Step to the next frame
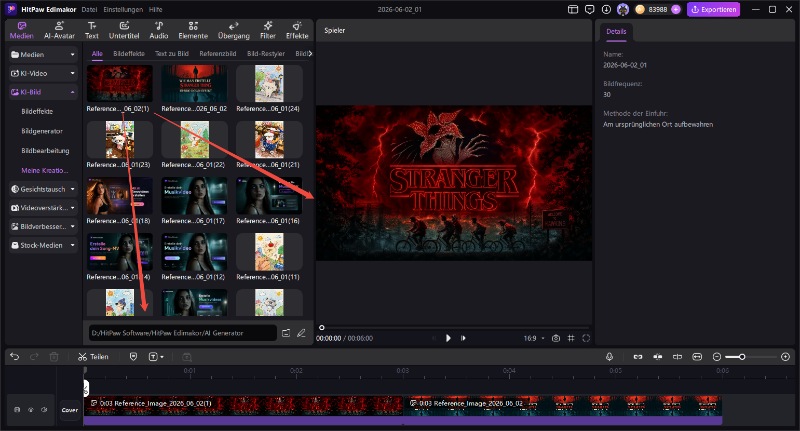Screen dimensions: 800x431 point(463,338)
